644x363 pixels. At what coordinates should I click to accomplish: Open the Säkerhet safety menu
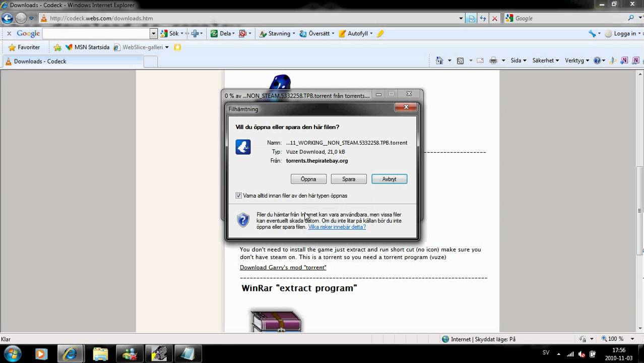(546, 60)
